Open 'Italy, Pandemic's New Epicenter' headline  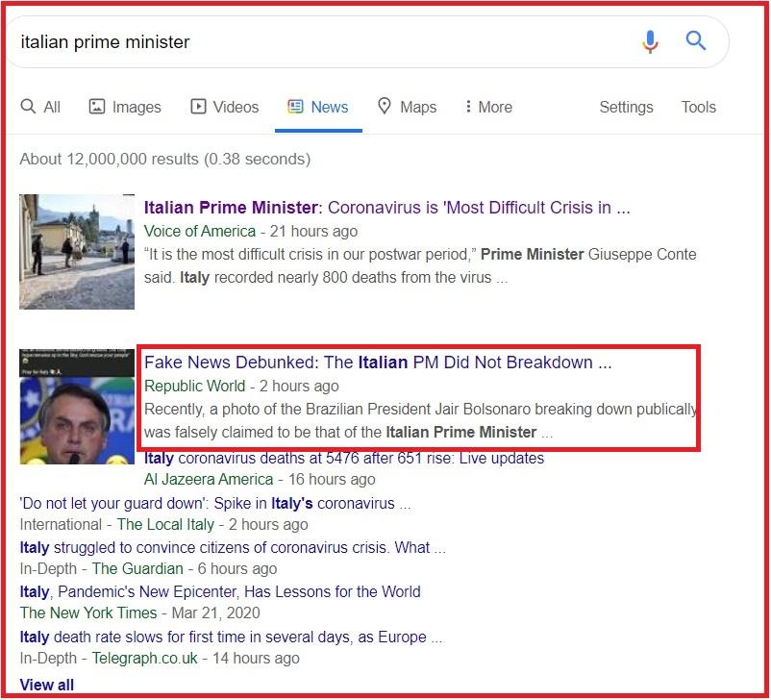(x=220, y=591)
